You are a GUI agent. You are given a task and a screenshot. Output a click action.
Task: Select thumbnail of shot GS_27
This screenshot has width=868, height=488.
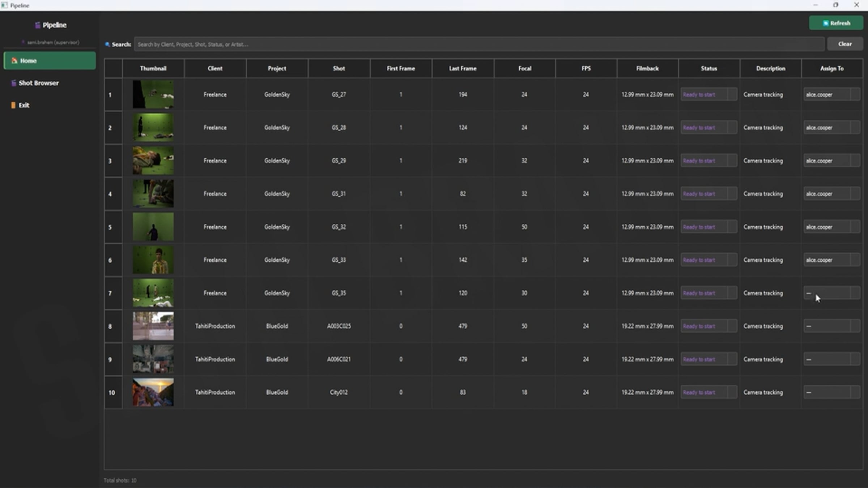153,94
